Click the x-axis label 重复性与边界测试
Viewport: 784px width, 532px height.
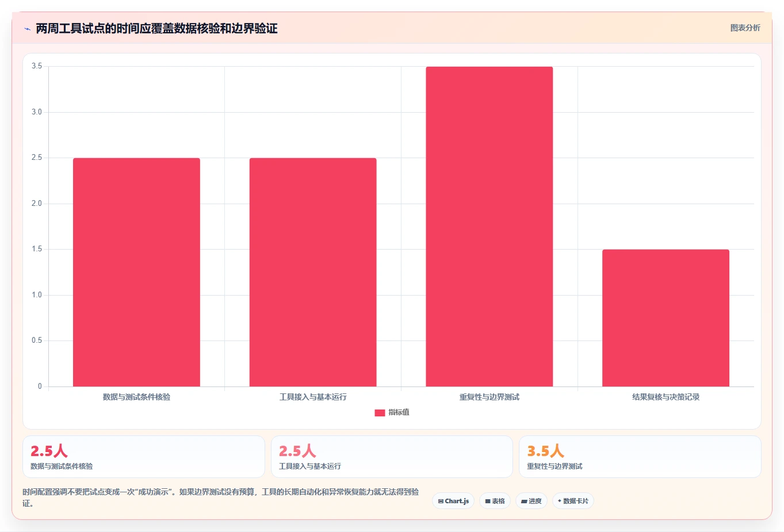pos(489,397)
